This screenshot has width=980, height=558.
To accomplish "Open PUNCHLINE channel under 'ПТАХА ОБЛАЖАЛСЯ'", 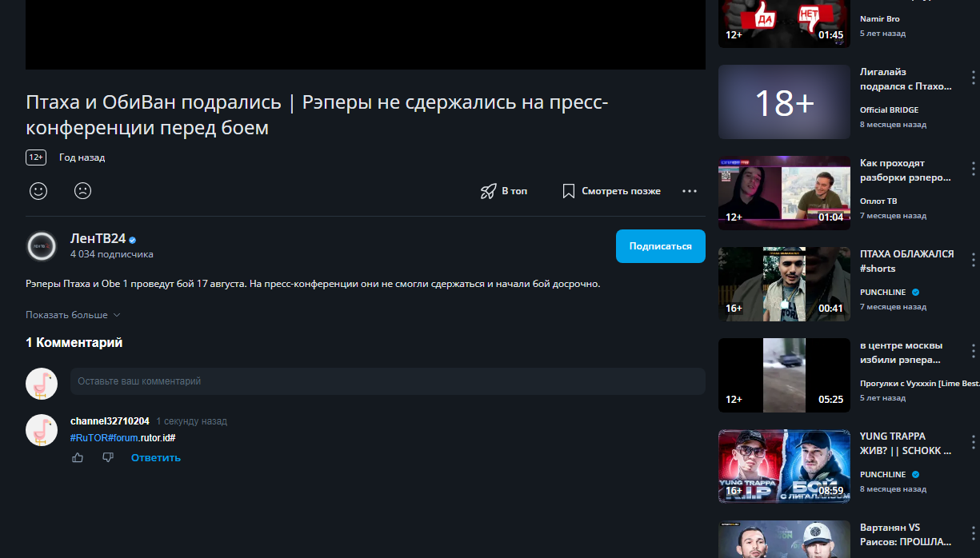I will 883,293.
